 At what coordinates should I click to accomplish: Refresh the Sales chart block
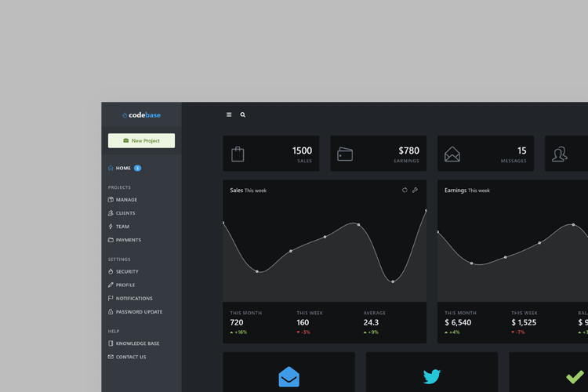click(x=405, y=190)
